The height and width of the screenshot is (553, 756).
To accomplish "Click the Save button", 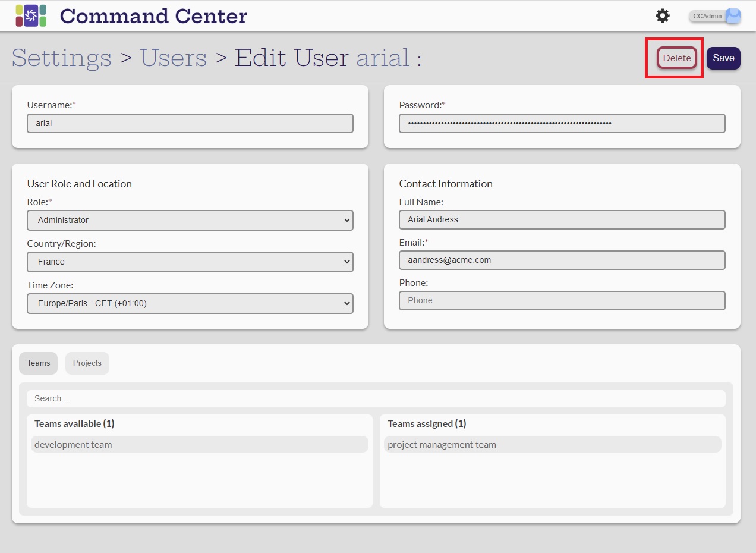I will pyautogui.click(x=723, y=58).
